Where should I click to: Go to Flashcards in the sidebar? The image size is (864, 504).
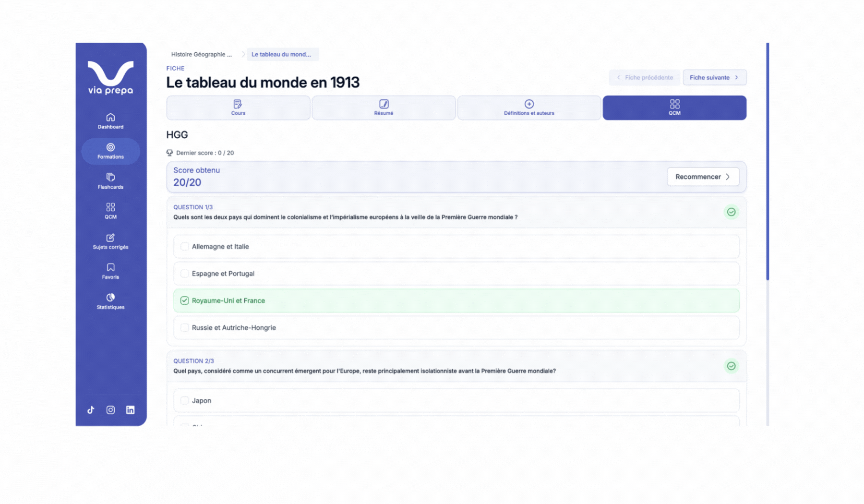click(110, 181)
